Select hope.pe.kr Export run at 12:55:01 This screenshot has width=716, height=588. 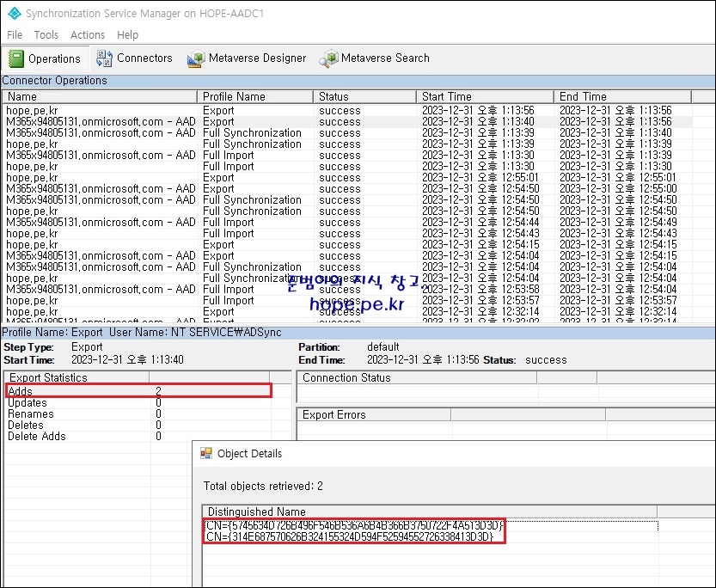pyautogui.click(x=348, y=178)
